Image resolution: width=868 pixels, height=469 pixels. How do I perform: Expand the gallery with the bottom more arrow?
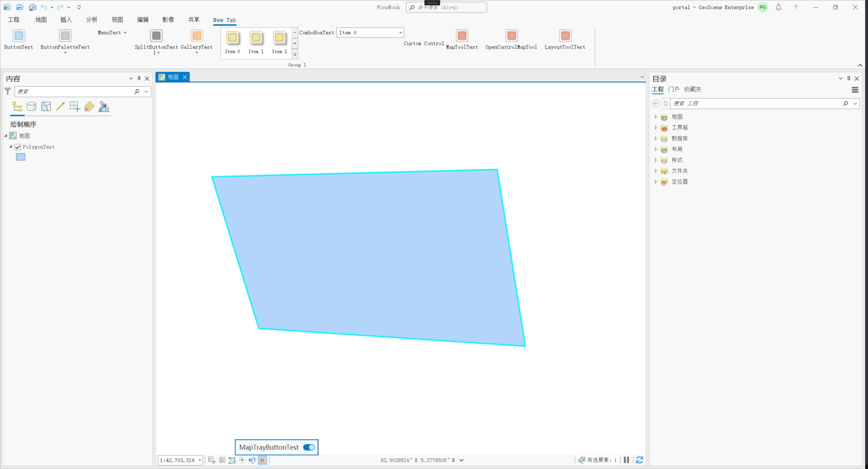pos(295,55)
